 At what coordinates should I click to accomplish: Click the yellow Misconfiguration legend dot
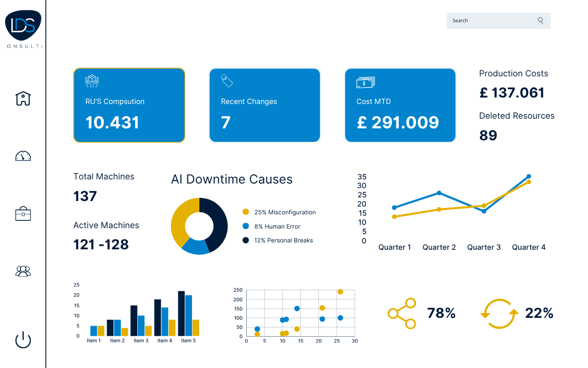point(246,212)
